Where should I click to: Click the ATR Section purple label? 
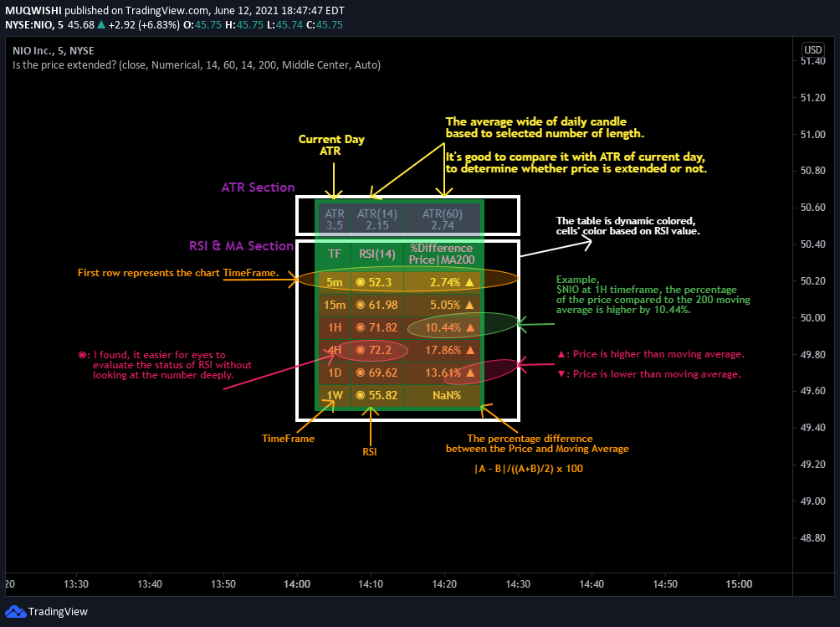tap(259, 187)
